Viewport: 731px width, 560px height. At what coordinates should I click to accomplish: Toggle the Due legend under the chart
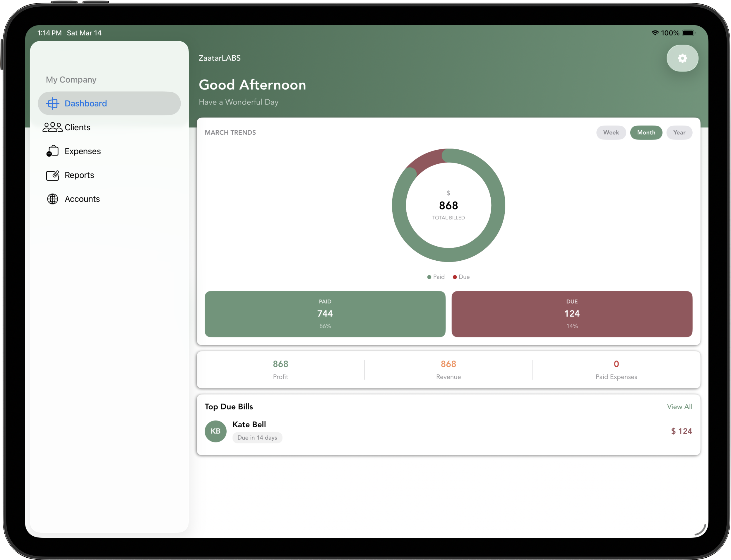click(461, 277)
